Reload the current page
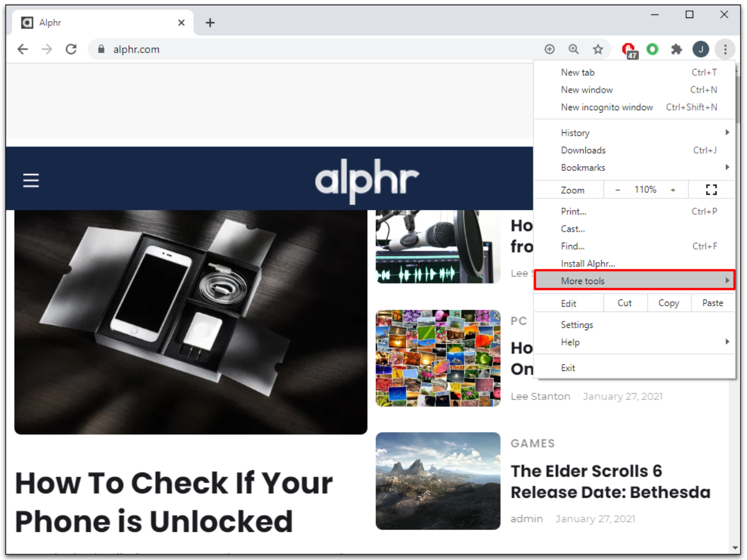 pos(71,49)
